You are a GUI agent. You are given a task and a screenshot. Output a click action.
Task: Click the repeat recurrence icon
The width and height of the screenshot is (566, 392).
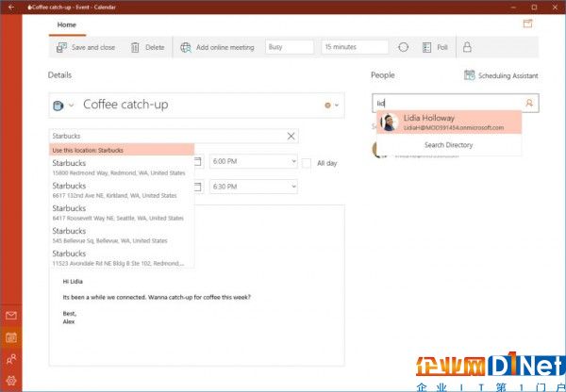(403, 47)
